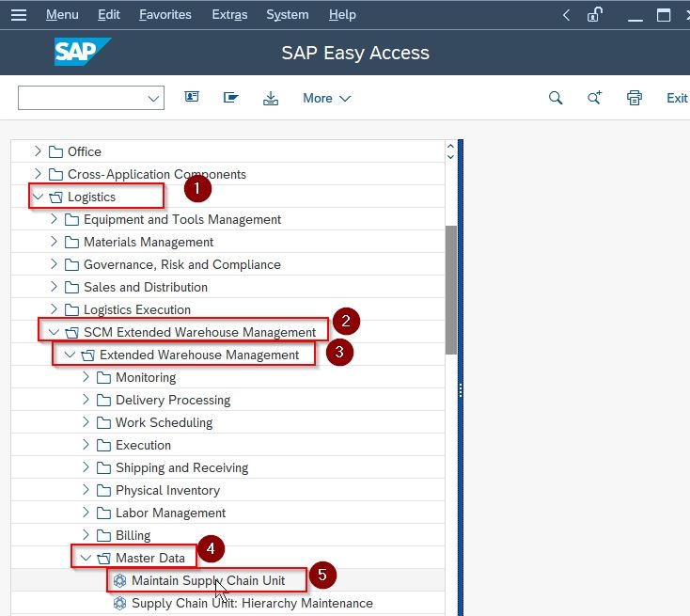Open the Menu menu
Viewport: 690px width, 616px height.
point(62,14)
